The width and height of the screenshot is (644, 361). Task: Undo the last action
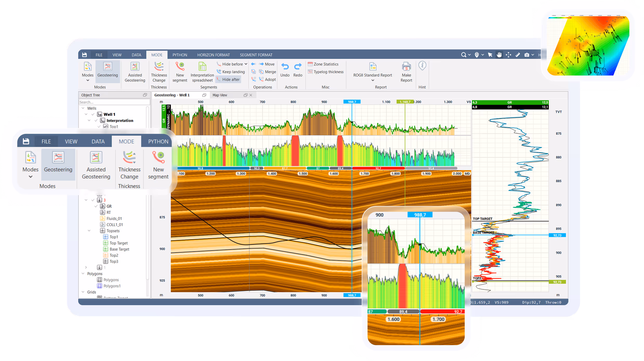coord(285,70)
